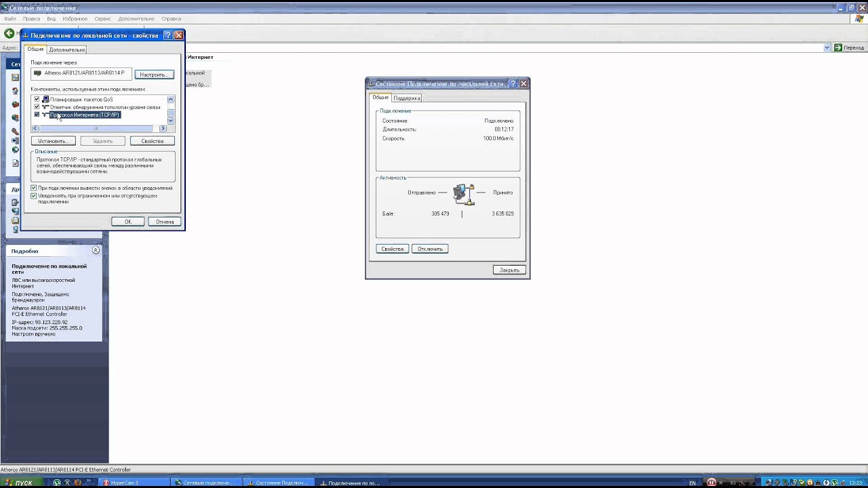Click the sent bytes value 305 479
868x488 pixels.
click(440, 213)
